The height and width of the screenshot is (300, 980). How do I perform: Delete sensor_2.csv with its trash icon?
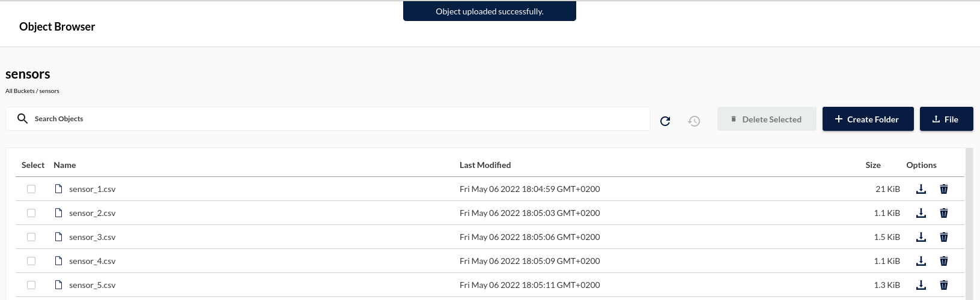944,213
